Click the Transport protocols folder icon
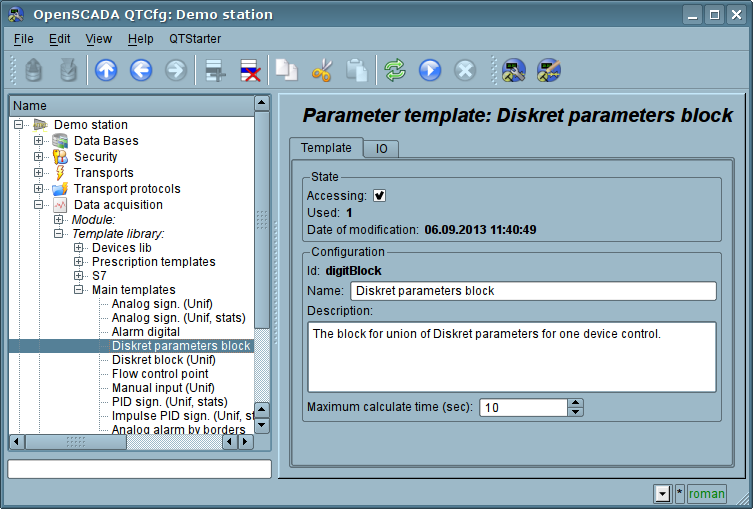The height and width of the screenshot is (509, 753). (60, 189)
